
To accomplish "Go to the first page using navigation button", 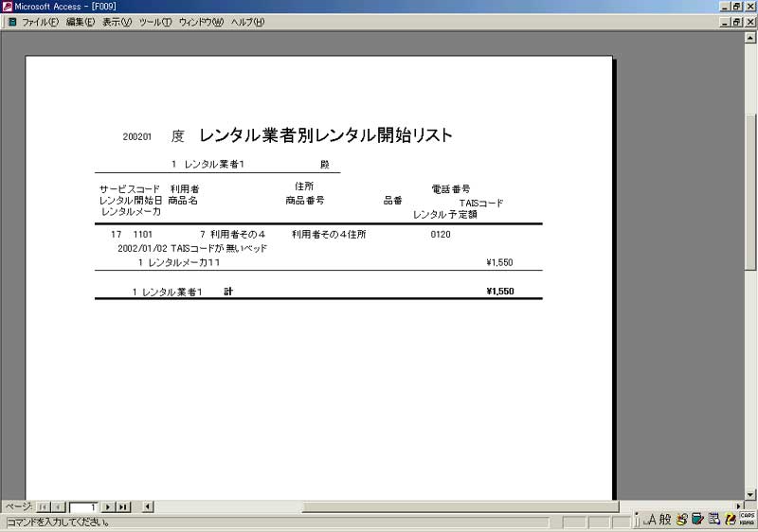I will coord(43,507).
